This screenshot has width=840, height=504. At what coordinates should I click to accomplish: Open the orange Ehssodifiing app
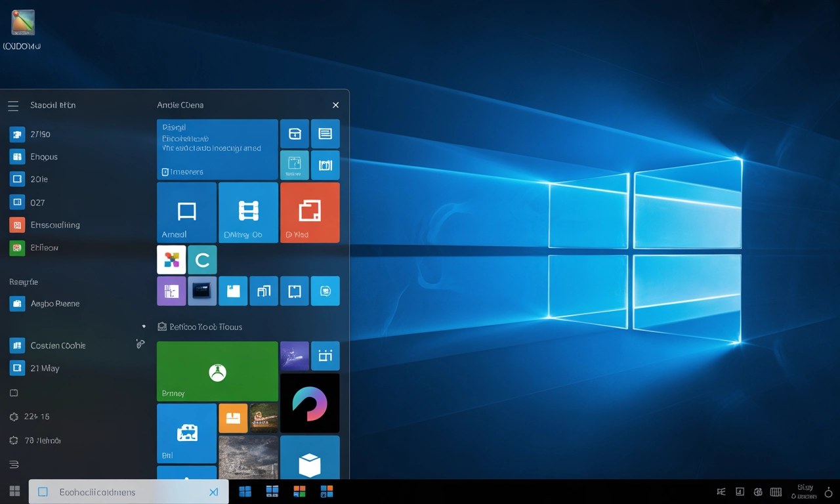pos(45,225)
